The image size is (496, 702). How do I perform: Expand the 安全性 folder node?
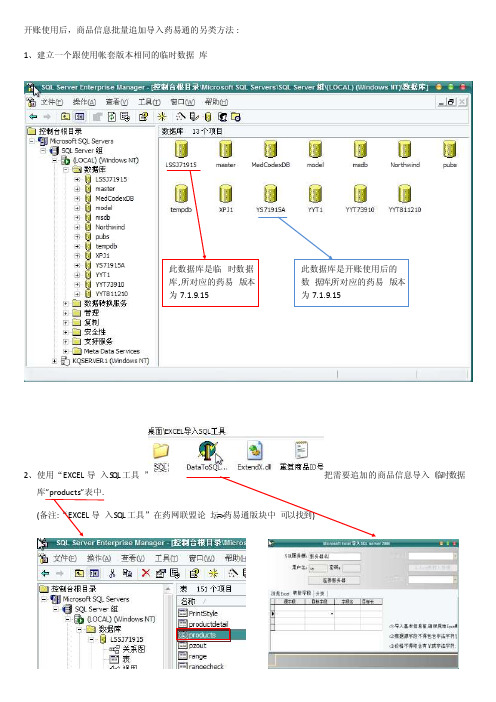(65, 332)
